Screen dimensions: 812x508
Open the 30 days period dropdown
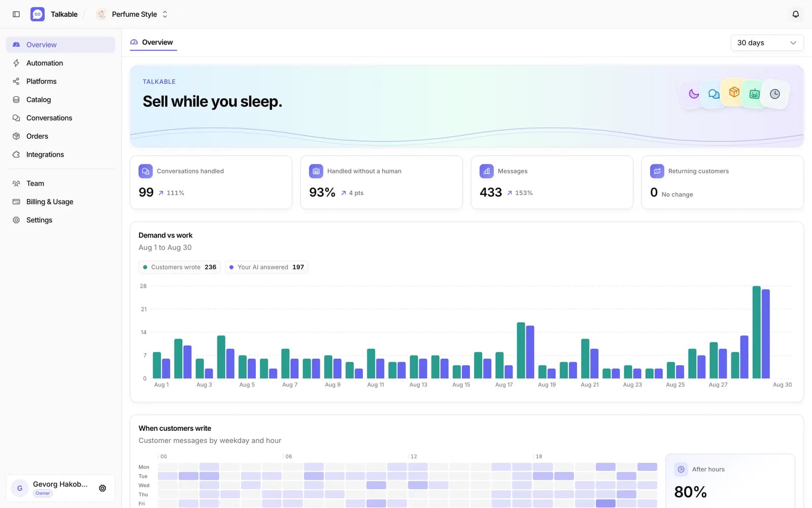pos(767,43)
